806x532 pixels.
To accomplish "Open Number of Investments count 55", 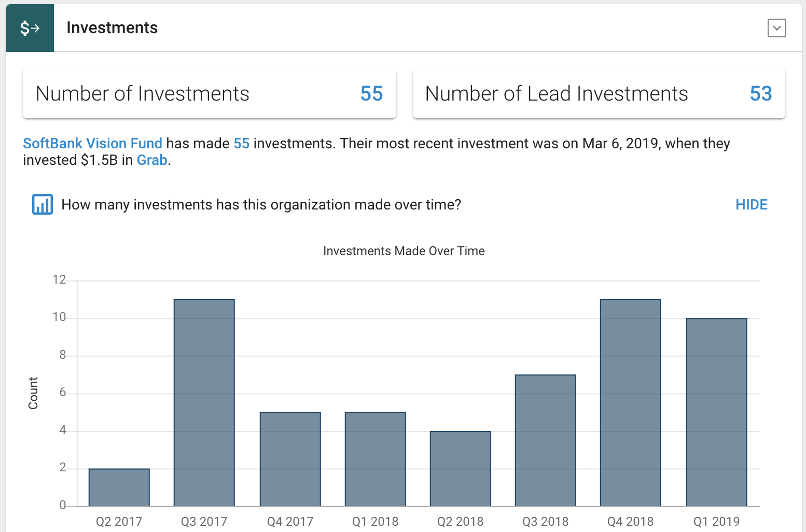I will click(371, 94).
